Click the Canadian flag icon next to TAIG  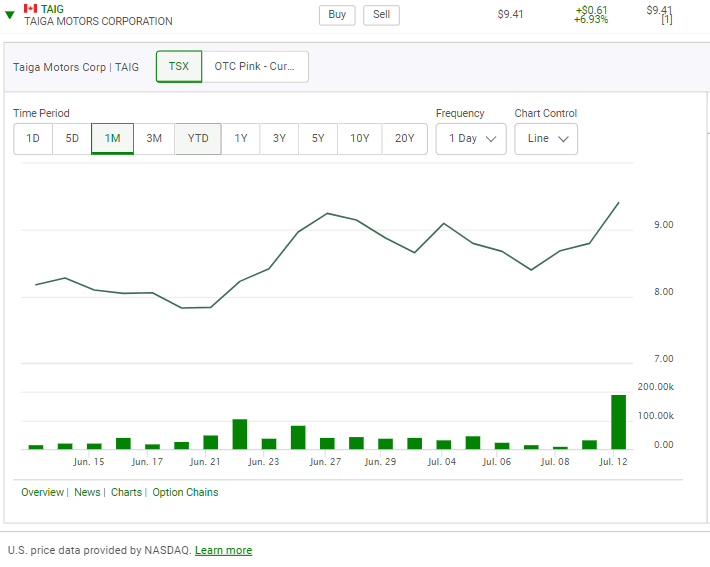click(30, 9)
